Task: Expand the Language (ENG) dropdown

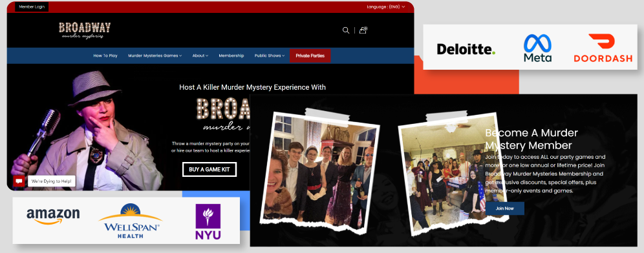Action: (385, 6)
